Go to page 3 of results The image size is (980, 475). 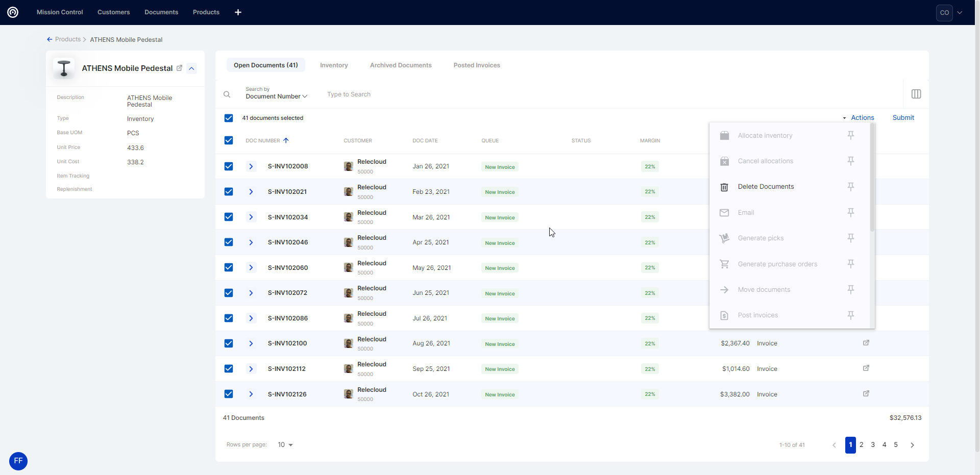click(x=873, y=445)
